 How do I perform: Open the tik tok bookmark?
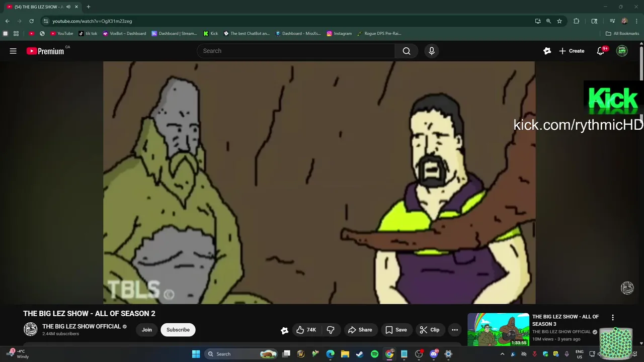point(88,34)
